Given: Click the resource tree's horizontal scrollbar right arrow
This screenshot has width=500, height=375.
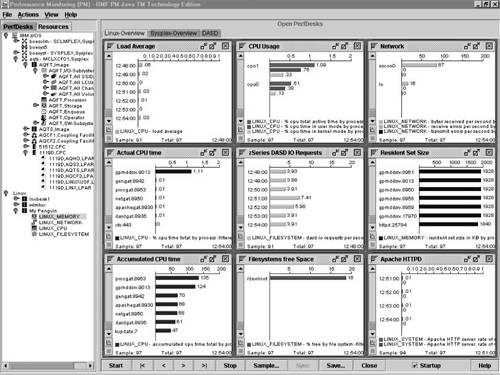Looking at the screenshot, I should pos(90,366).
